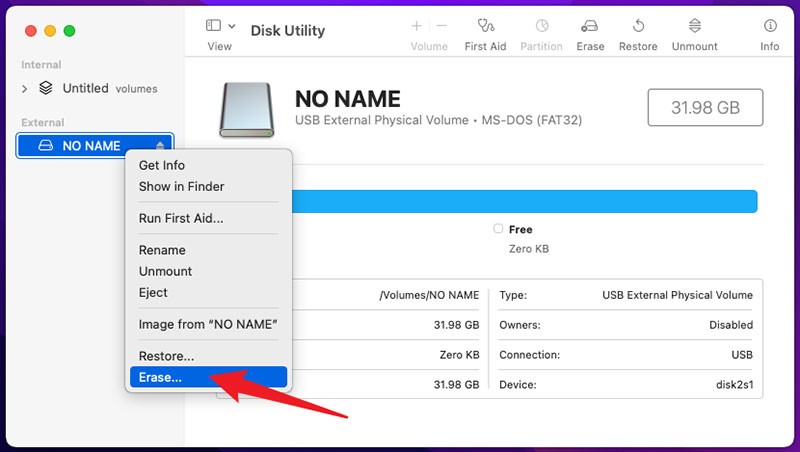Image resolution: width=800 pixels, height=452 pixels.
Task: Click the NO NAME volume title heading
Action: (348, 99)
